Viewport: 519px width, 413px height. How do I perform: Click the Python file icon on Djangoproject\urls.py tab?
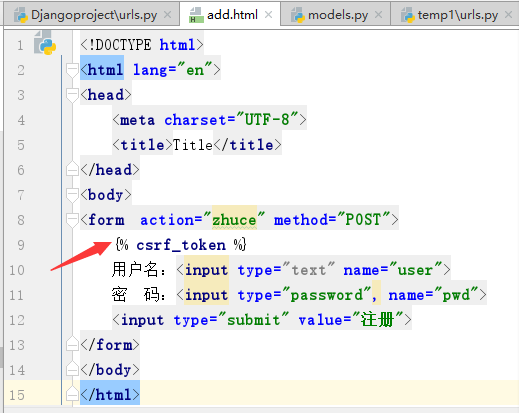[x=21, y=15]
